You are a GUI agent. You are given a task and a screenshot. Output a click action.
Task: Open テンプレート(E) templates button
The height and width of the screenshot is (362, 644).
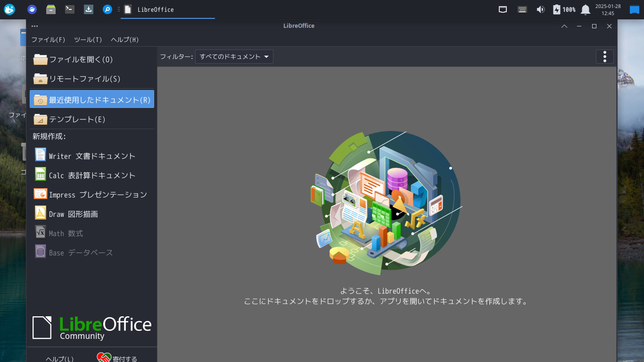point(92,119)
